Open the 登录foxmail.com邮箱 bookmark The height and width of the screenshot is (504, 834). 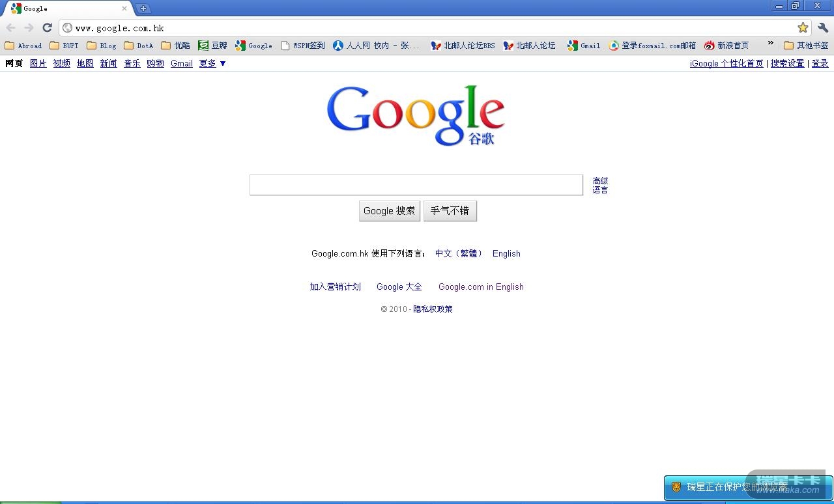652,46
